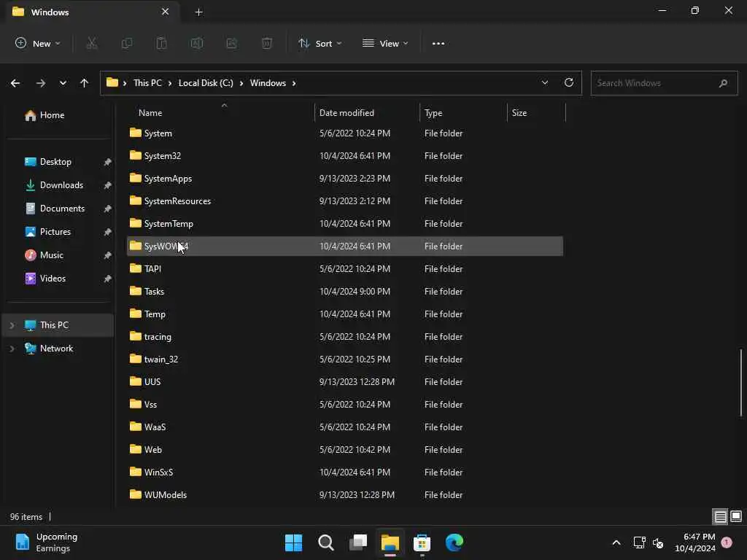Image resolution: width=747 pixels, height=560 pixels.
Task: Go up one folder level
Action: [x=85, y=83]
